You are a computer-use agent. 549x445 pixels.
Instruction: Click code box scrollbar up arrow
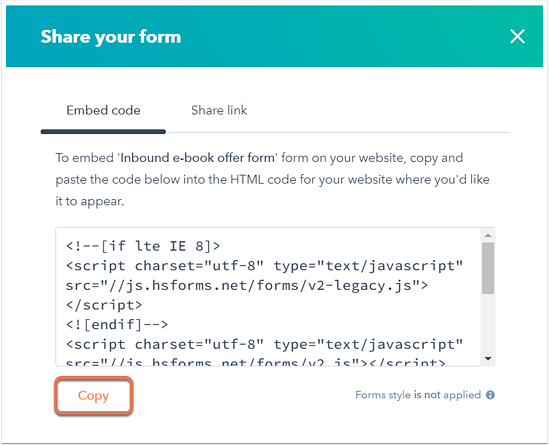pyautogui.click(x=488, y=235)
